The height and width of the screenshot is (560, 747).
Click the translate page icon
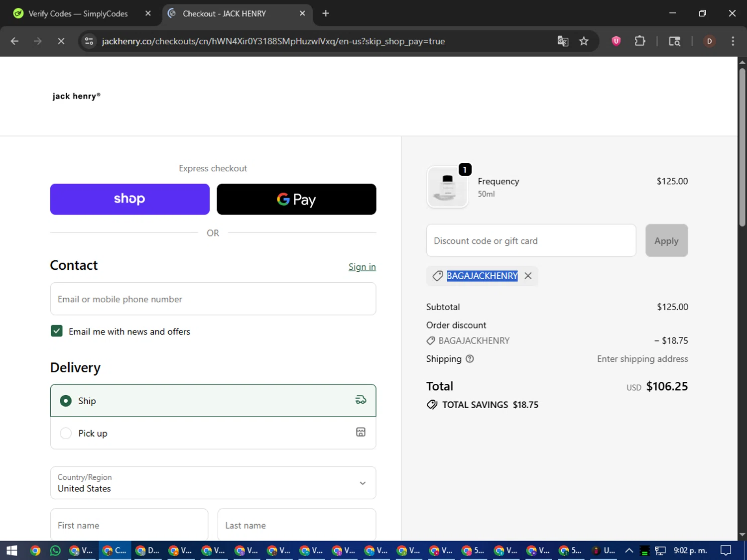(x=563, y=41)
